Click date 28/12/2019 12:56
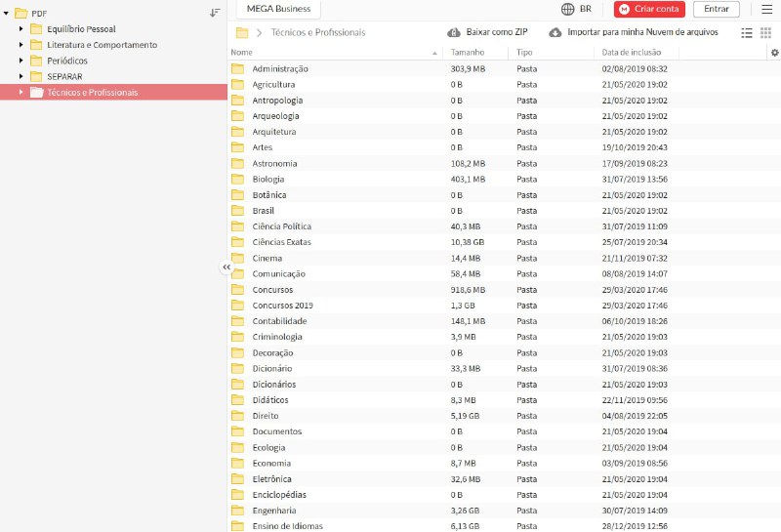Image resolution: width=781 pixels, height=532 pixels. pyautogui.click(x=635, y=526)
